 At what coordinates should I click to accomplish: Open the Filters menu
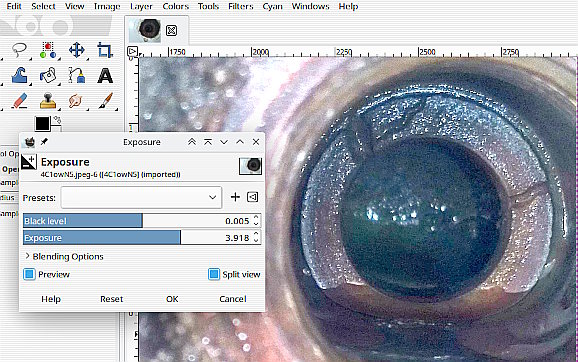pyautogui.click(x=240, y=6)
